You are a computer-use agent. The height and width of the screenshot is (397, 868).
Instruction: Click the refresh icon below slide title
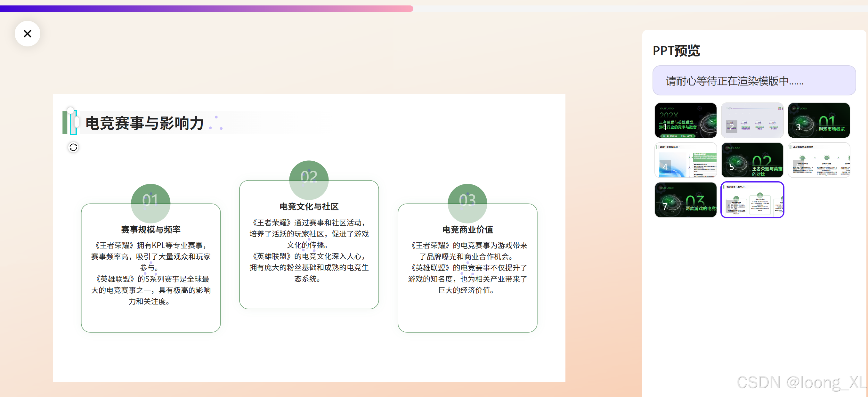point(73,147)
